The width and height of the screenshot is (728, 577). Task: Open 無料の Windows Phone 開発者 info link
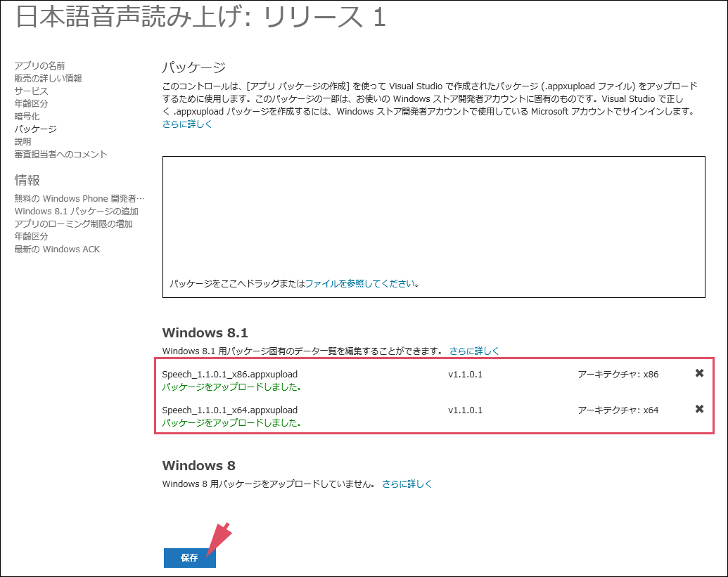[x=79, y=198]
